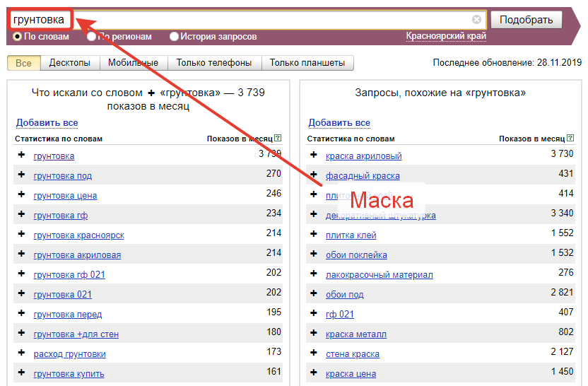
Task: Add 'стена краска' using the plus icon
Action: coord(314,353)
